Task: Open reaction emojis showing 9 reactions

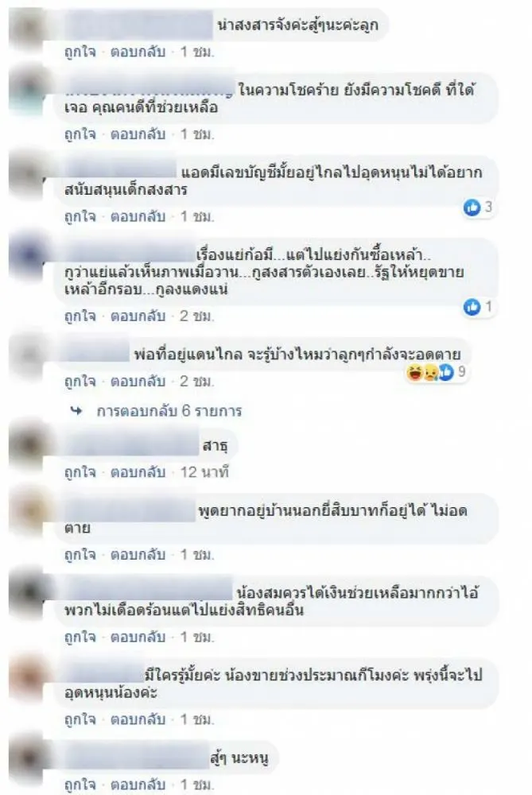Action: [x=429, y=373]
